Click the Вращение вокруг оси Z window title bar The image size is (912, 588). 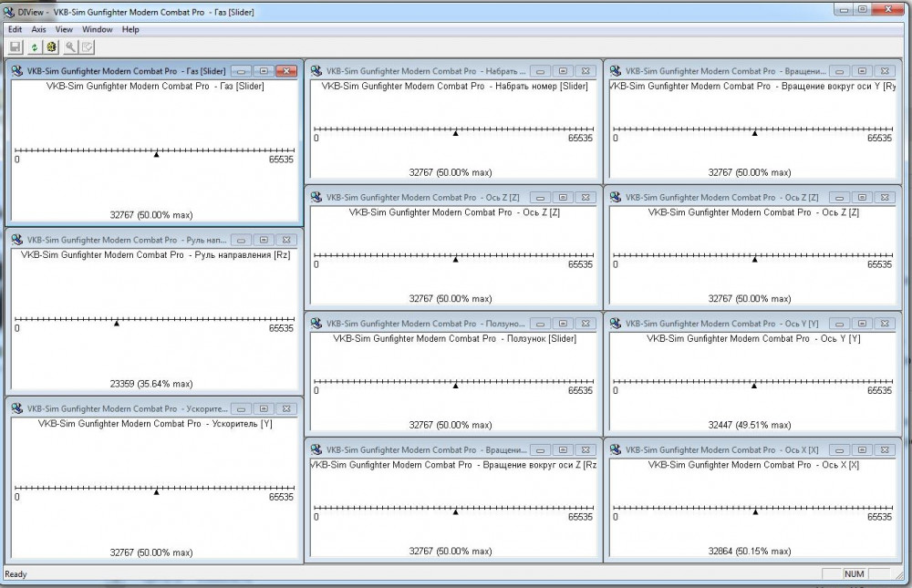coord(420,450)
